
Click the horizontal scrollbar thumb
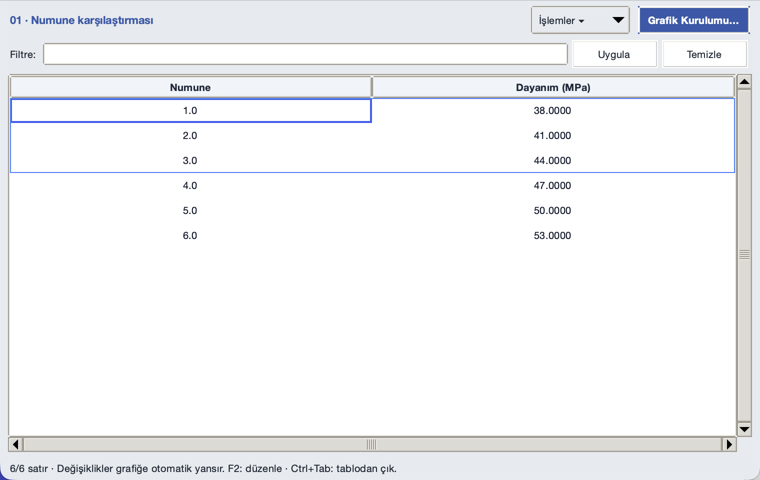pyautogui.click(x=372, y=444)
